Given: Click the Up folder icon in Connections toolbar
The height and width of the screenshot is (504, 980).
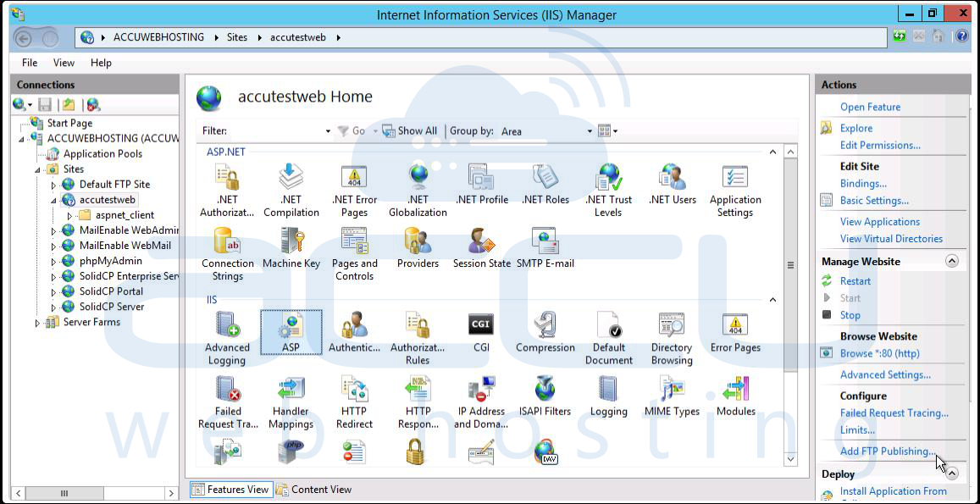Looking at the screenshot, I should pos(69,104).
